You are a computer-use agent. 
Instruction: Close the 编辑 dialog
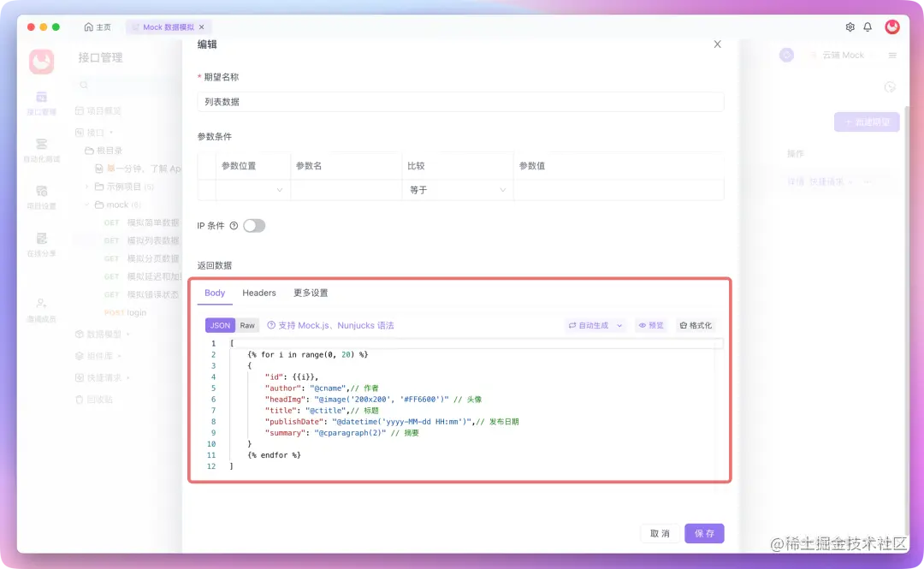717,44
